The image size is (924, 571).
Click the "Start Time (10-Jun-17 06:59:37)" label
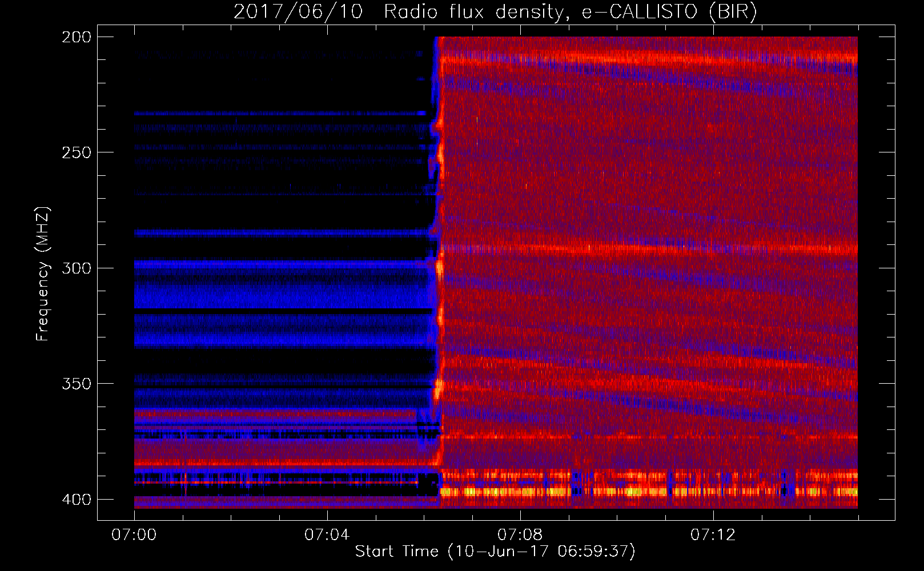(495, 552)
